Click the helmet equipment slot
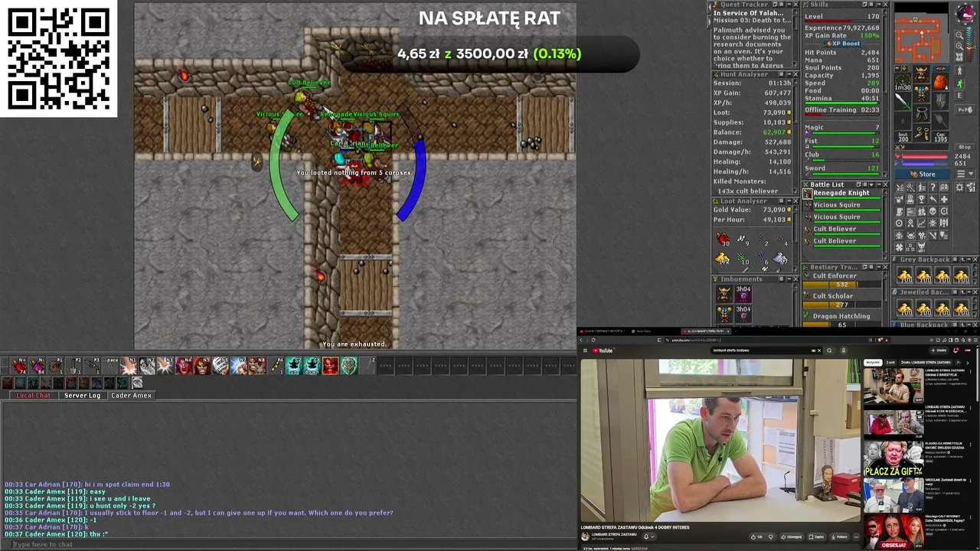 pos(922,74)
